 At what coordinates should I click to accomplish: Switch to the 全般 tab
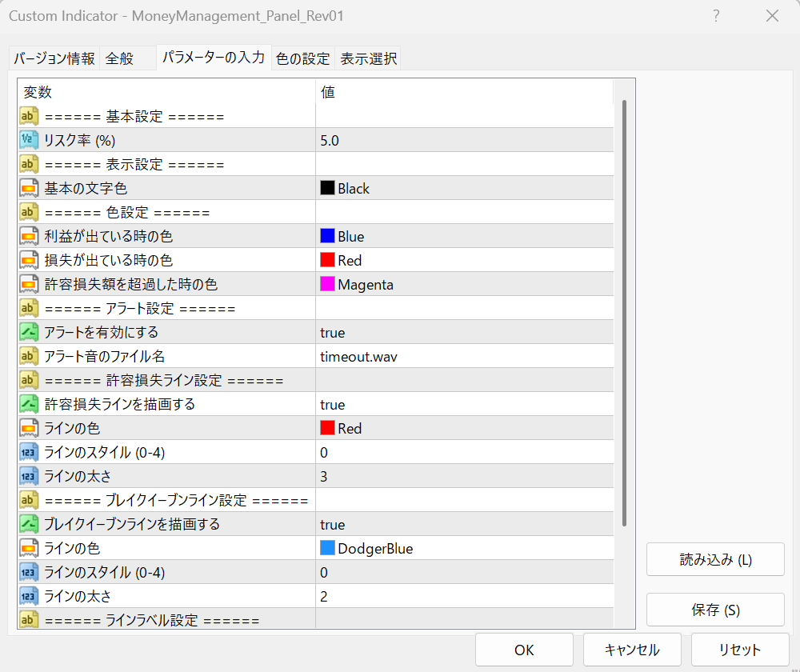coord(128,58)
